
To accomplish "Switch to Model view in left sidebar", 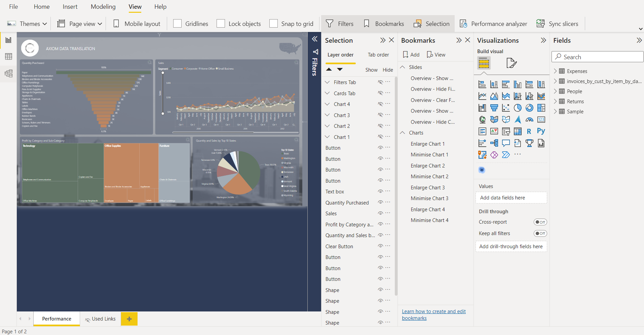I will click(x=8, y=73).
